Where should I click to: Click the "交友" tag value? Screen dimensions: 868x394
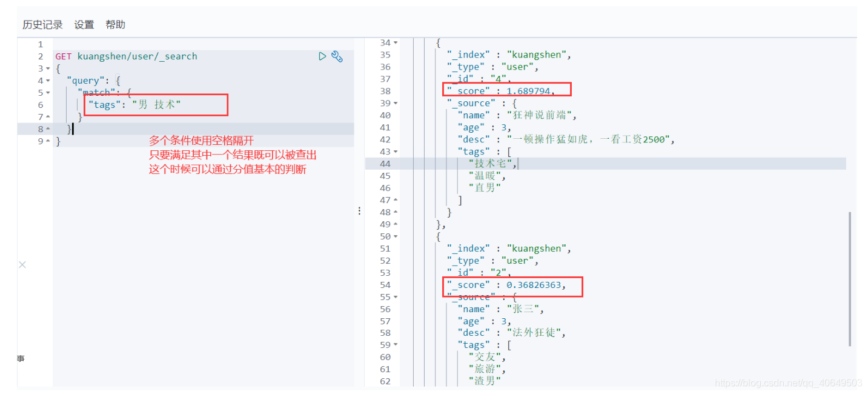487,357
